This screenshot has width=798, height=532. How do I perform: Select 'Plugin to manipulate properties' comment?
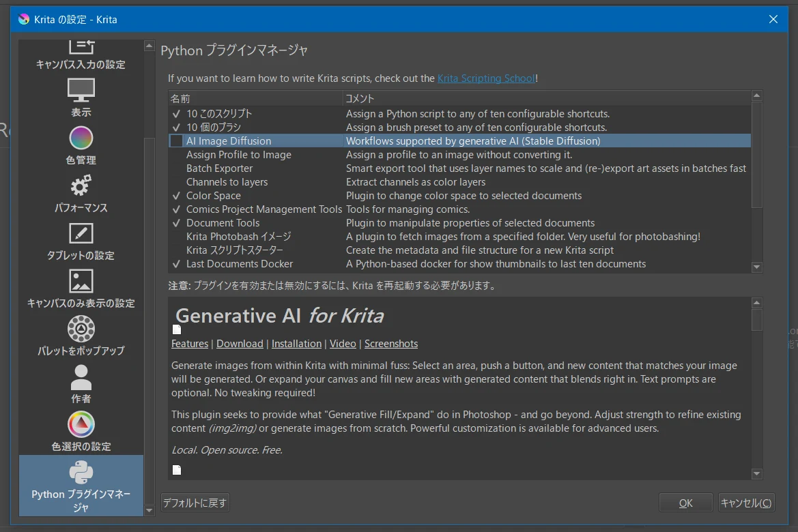coord(470,223)
